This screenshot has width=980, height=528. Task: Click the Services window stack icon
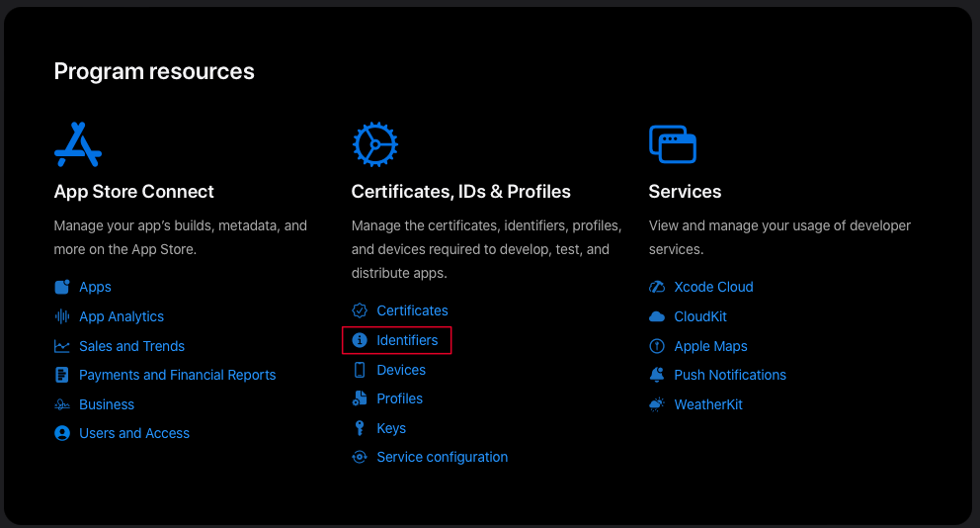pyautogui.click(x=673, y=144)
